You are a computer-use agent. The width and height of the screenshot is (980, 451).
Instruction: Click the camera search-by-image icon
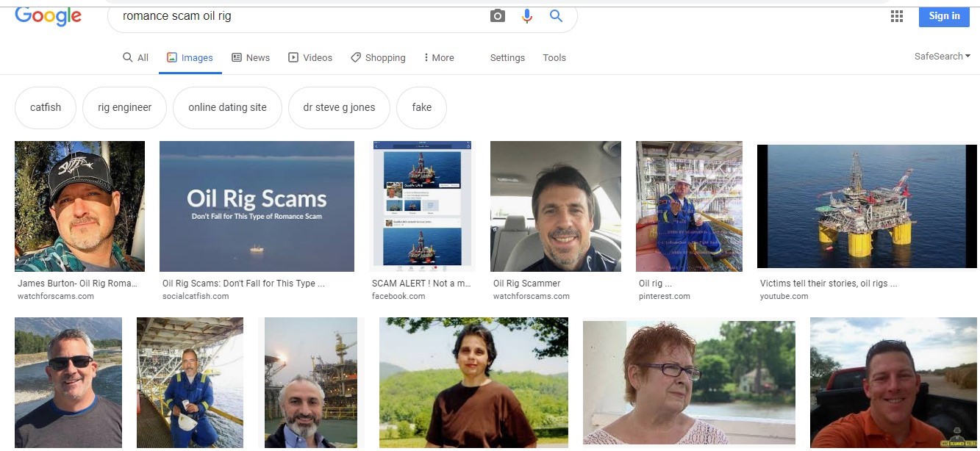pos(498,15)
